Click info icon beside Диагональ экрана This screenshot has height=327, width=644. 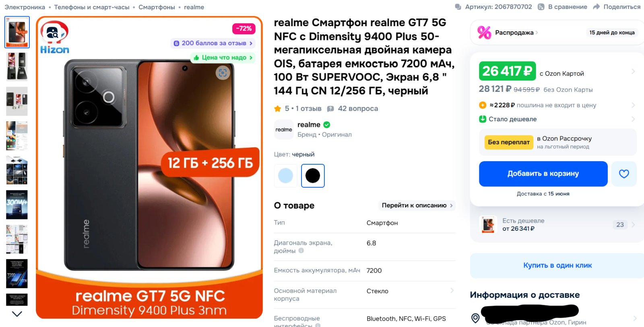click(x=301, y=250)
